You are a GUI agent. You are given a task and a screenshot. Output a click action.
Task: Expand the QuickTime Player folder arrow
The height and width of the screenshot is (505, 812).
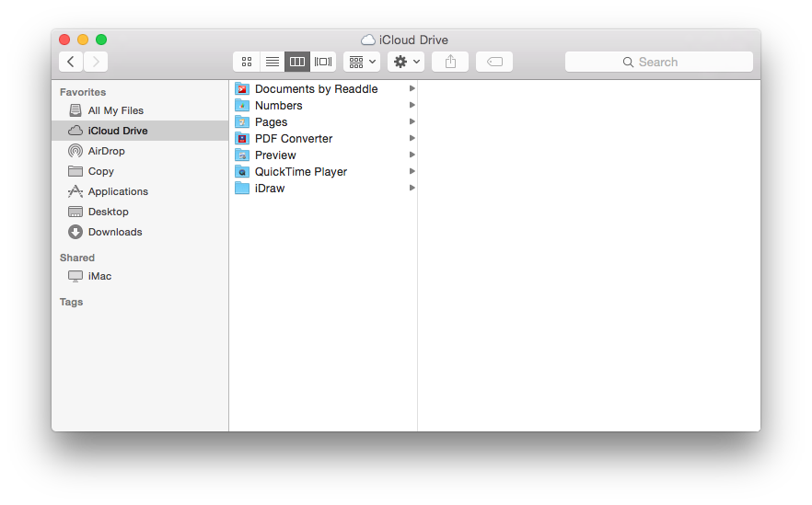coord(412,171)
